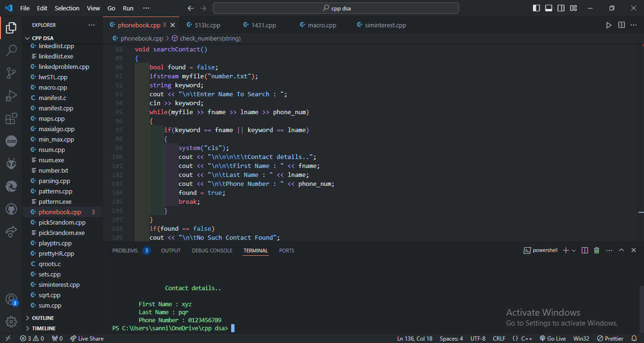Image resolution: width=644 pixels, height=343 pixels.
Task: Open the PlatformIO alien icon
Action: pos(11,163)
